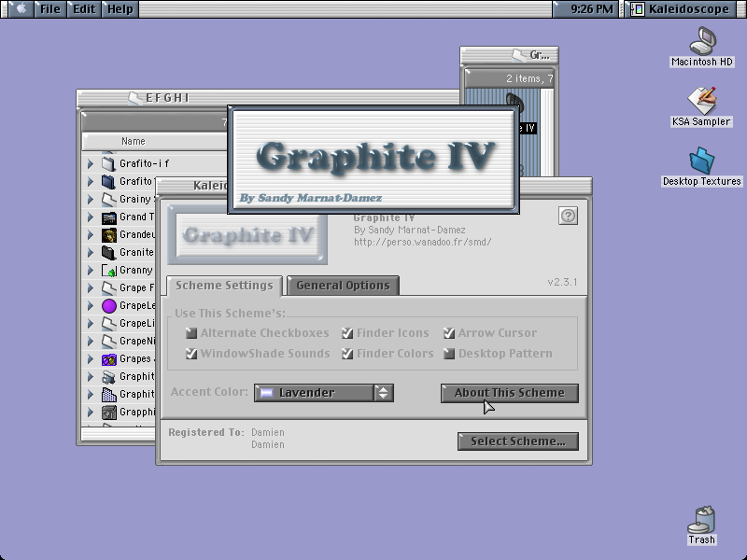Click the scrollbar in the Gr... window
This screenshot has width=747, height=560.
[547, 132]
